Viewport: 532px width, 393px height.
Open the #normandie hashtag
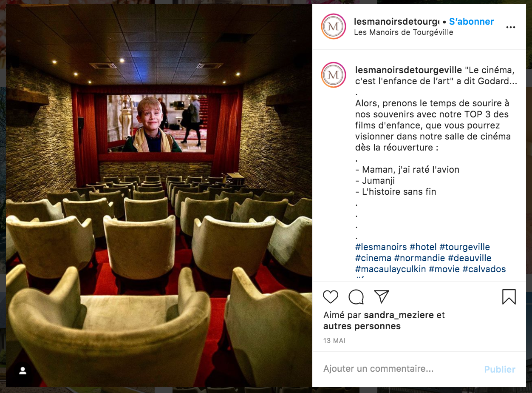[419, 258]
